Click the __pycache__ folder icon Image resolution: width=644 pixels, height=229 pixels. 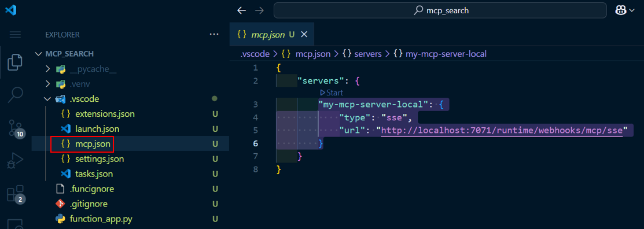pyautogui.click(x=61, y=69)
